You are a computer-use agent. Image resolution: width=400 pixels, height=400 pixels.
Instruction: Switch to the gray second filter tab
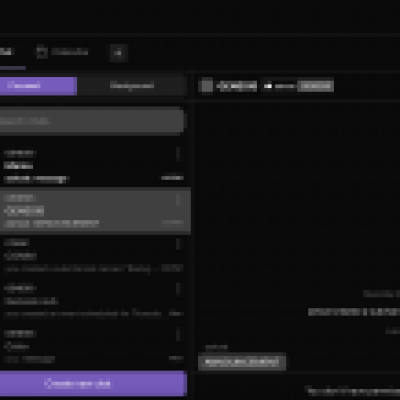(132, 86)
